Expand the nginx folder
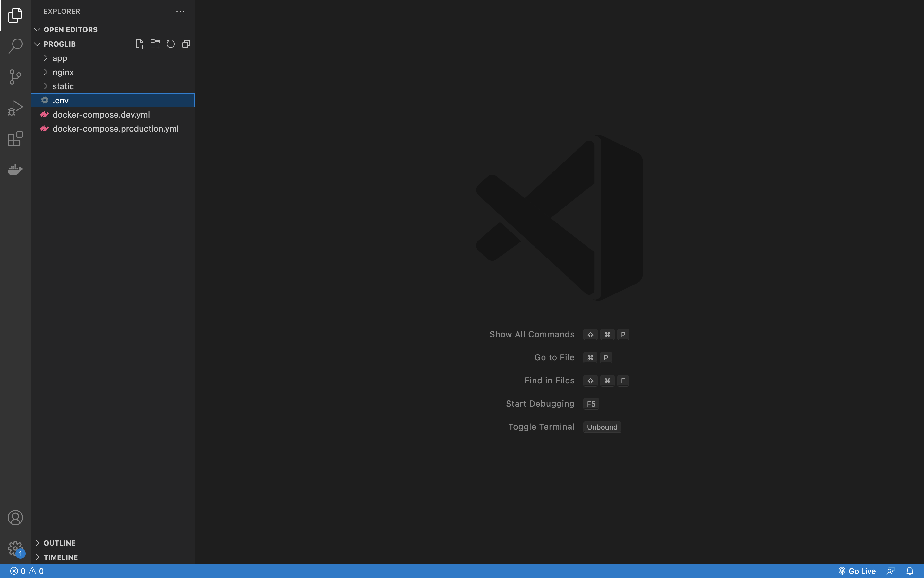This screenshot has width=924, height=578. pyautogui.click(x=113, y=72)
